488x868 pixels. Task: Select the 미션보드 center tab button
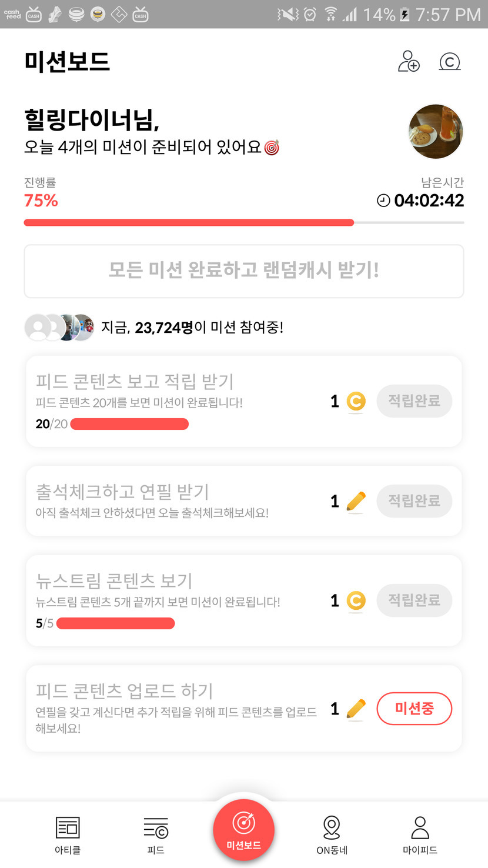244,829
